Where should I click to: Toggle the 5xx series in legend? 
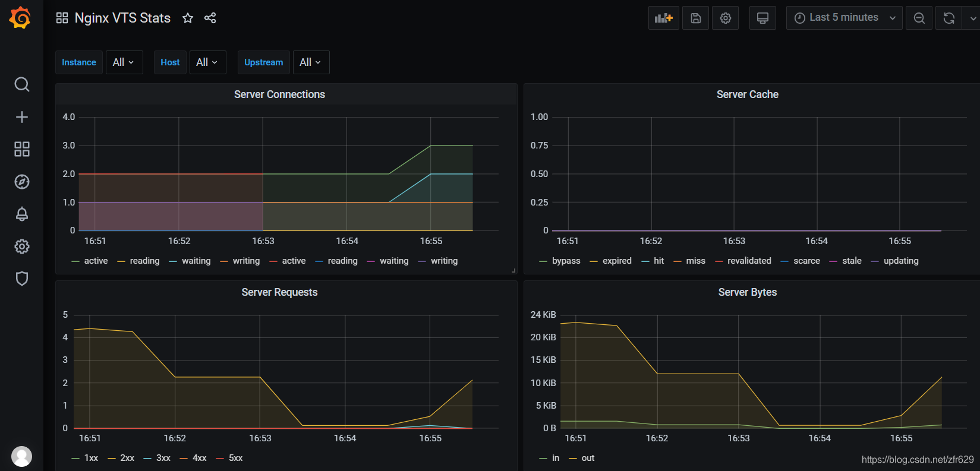[236, 458]
